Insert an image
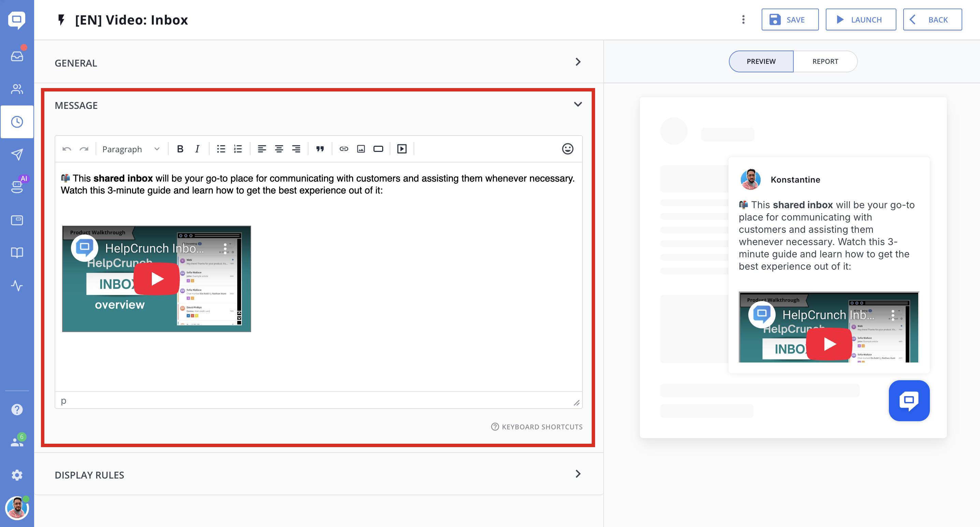Image resolution: width=980 pixels, height=527 pixels. click(x=361, y=149)
